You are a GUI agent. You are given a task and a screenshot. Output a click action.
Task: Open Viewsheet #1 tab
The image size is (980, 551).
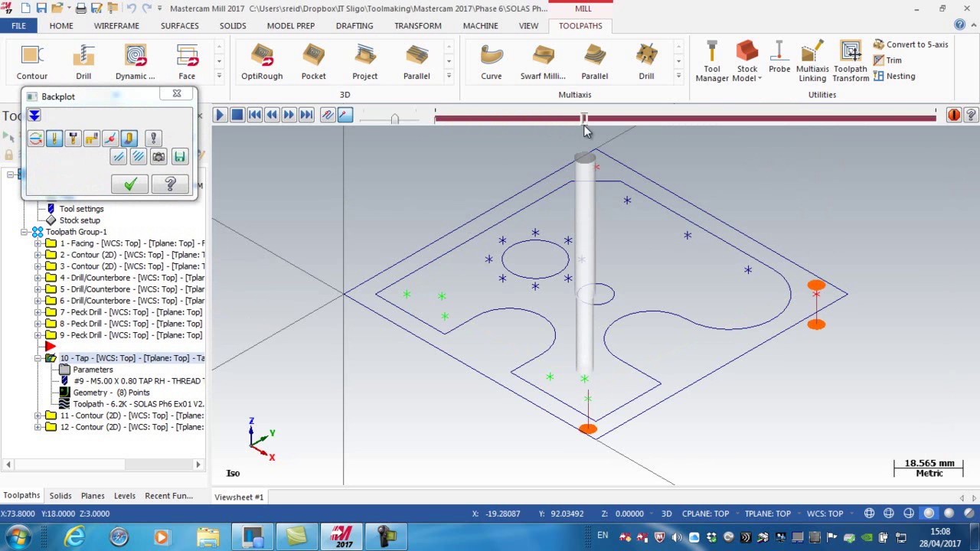(x=239, y=497)
